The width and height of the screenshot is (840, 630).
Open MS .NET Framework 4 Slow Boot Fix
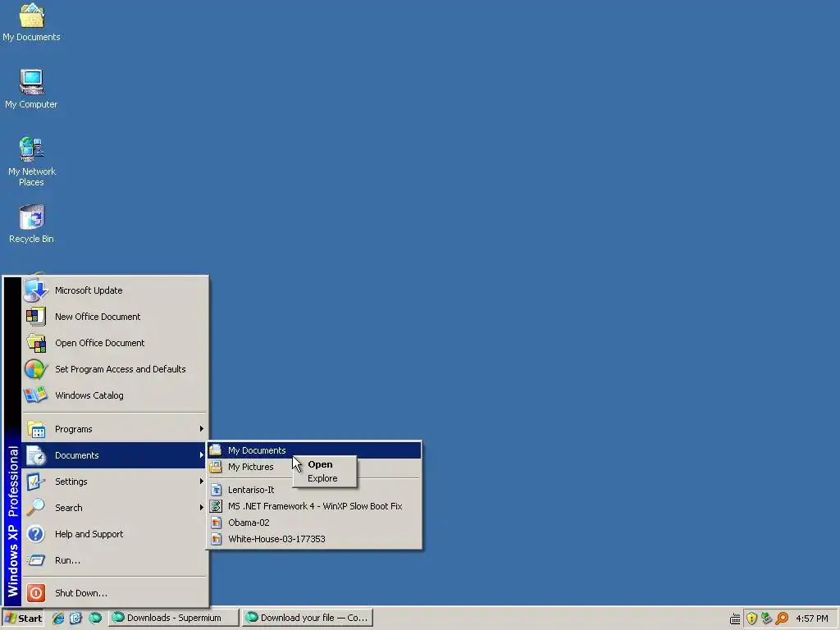[x=314, y=506]
